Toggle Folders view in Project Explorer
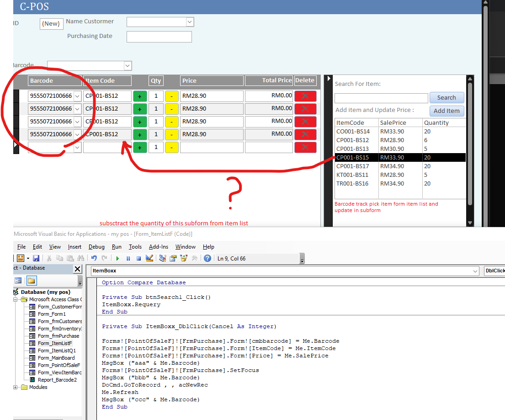 coord(31,281)
